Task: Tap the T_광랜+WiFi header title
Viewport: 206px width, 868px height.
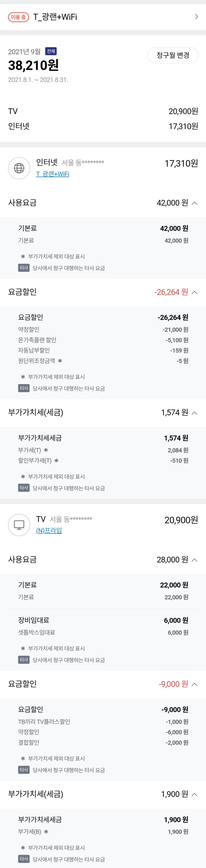Action: point(55,17)
